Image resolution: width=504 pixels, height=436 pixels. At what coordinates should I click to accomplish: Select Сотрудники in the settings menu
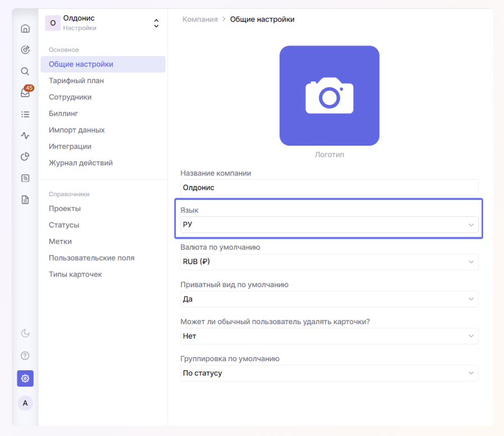[x=70, y=97]
